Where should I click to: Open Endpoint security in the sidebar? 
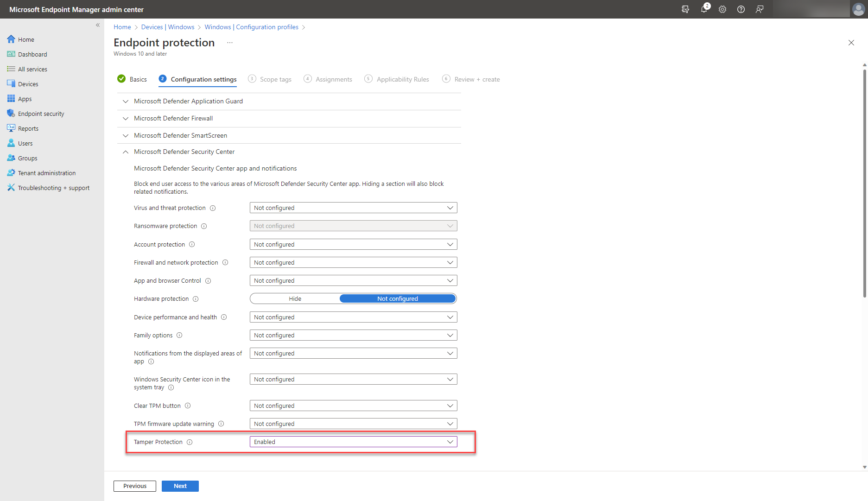pyautogui.click(x=41, y=114)
